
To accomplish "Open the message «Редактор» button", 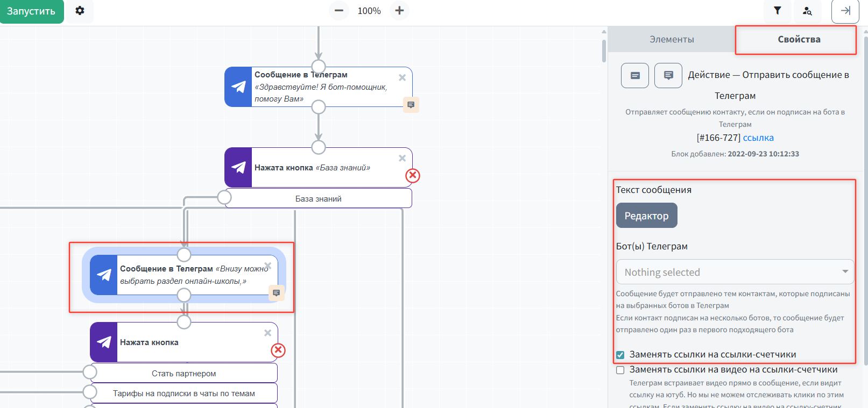I will click(646, 216).
